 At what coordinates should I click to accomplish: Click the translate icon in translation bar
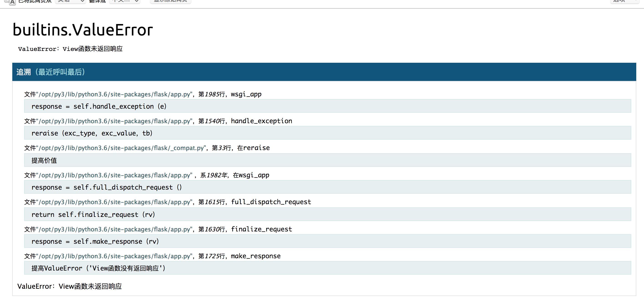[10, 2]
